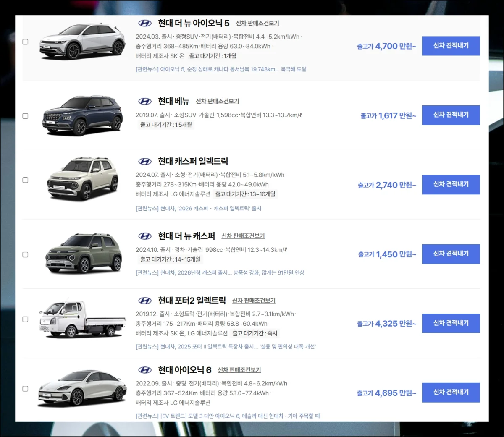The width and height of the screenshot is (504, 437).
Task: Open related news about 2026 캐스퍼 일렉트릭 launch
Action: pos(198,208)
